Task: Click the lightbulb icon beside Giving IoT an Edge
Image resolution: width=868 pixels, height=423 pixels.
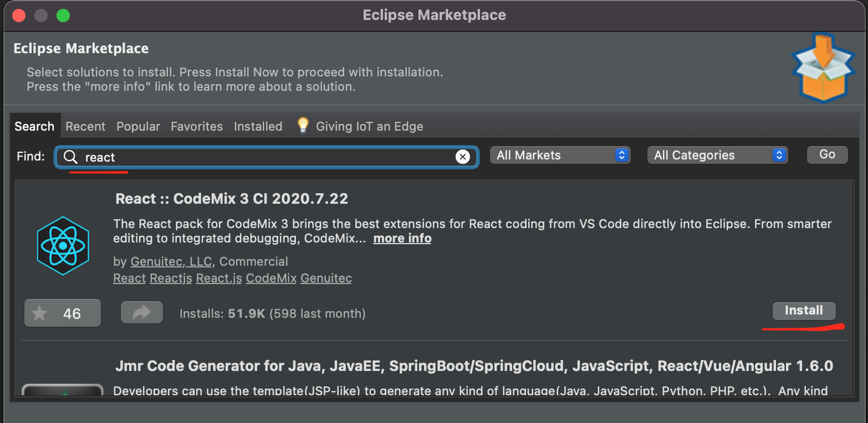Action: [x=303, y=126]
